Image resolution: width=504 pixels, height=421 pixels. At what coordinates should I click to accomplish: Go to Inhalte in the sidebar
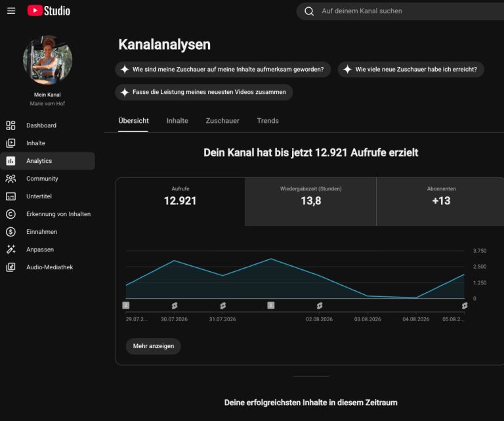pos(47,143)
